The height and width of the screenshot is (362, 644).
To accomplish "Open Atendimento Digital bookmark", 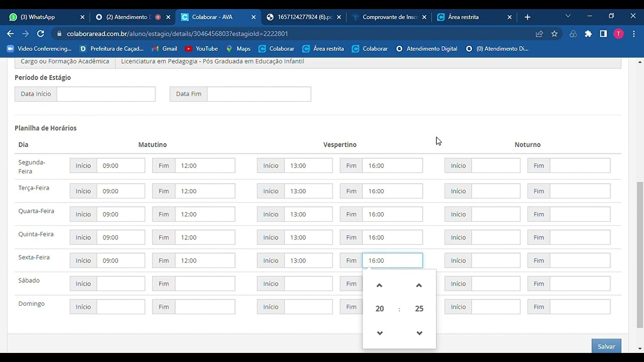I will [427, 49].
